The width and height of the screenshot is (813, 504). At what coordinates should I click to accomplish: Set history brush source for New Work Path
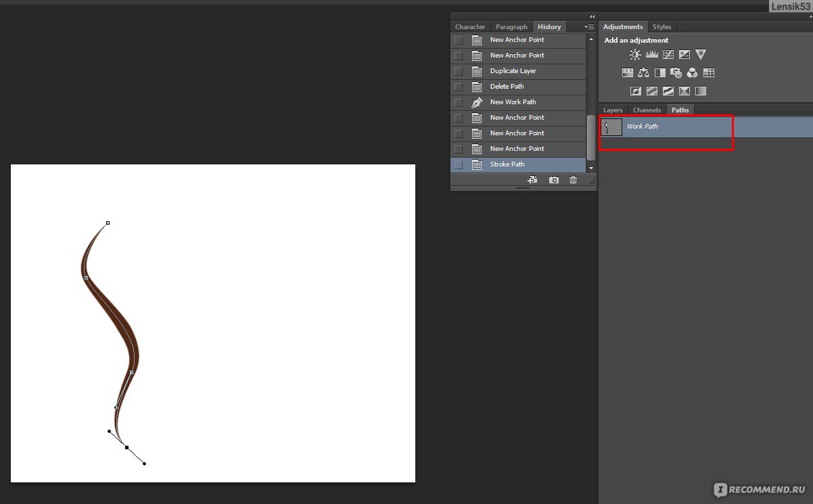pyautogui.click(x=459, y=102)
